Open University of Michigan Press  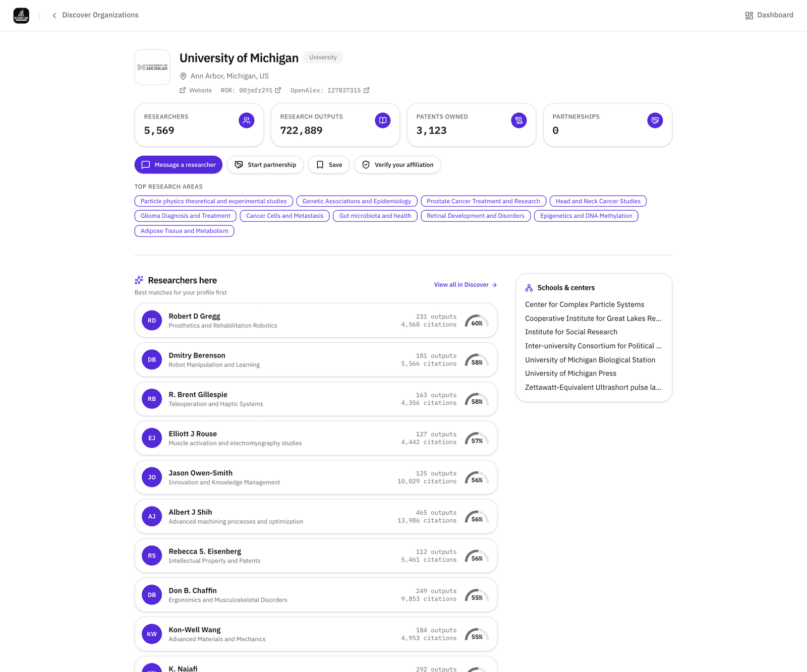pyautogui.click(x=570, y=374)
